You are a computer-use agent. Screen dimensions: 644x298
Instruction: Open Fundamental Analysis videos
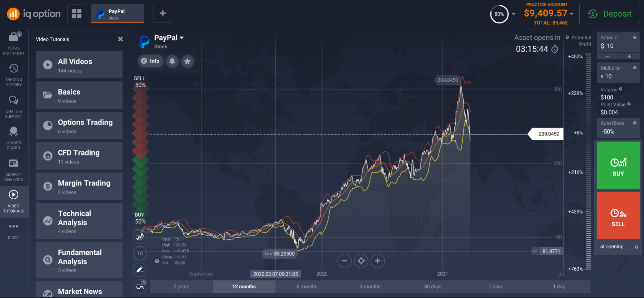tap(79, 260)
